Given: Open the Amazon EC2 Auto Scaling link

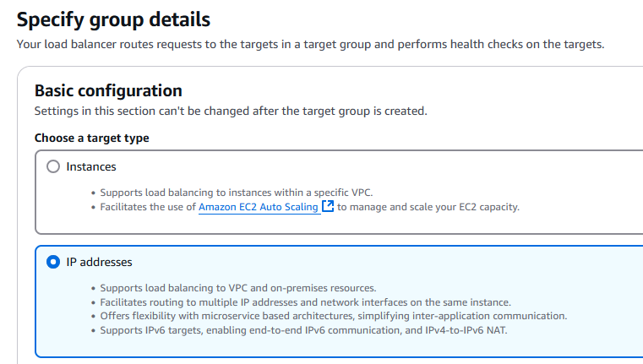Looking at the screenshot, I should (x=259, y=207).
